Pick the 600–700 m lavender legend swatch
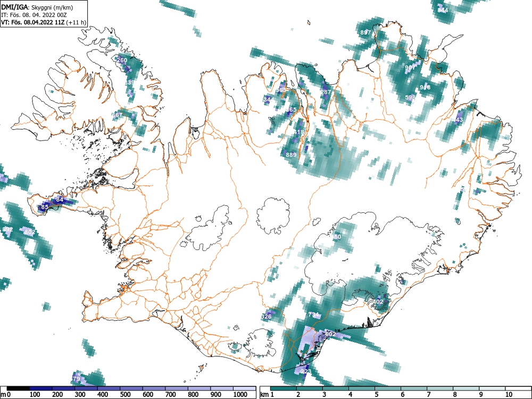The image size is (532, 399). (x=154, y=388)
